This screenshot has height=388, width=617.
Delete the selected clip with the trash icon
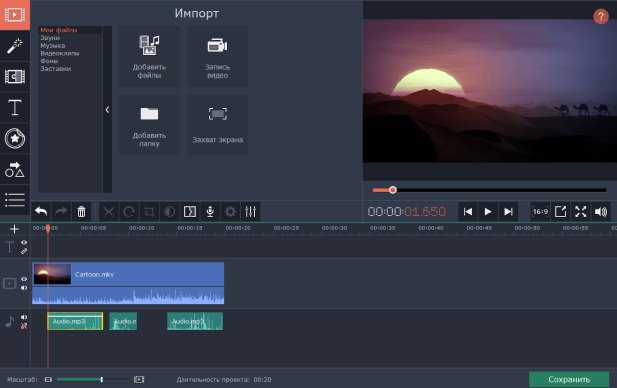(x=81, y=212)
